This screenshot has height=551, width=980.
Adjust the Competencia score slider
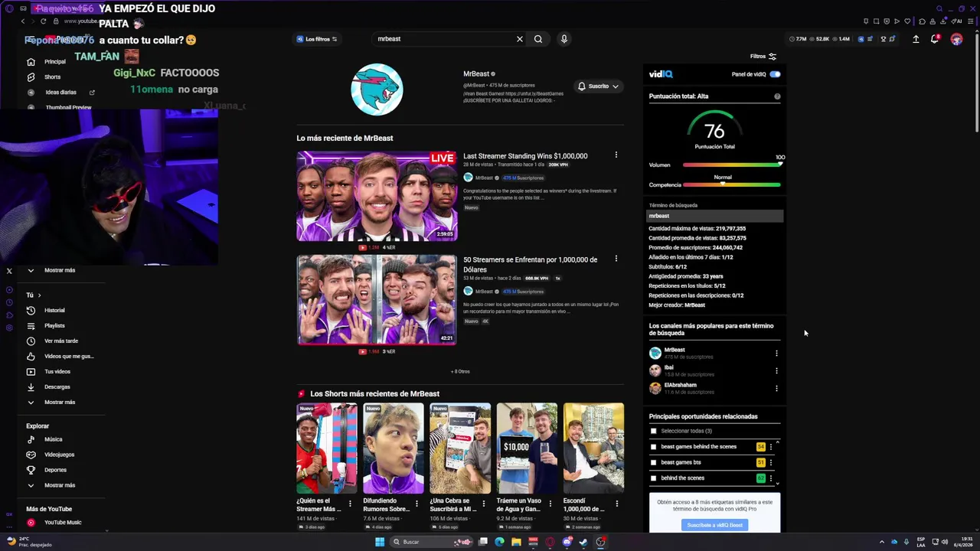tap(731, 184)
